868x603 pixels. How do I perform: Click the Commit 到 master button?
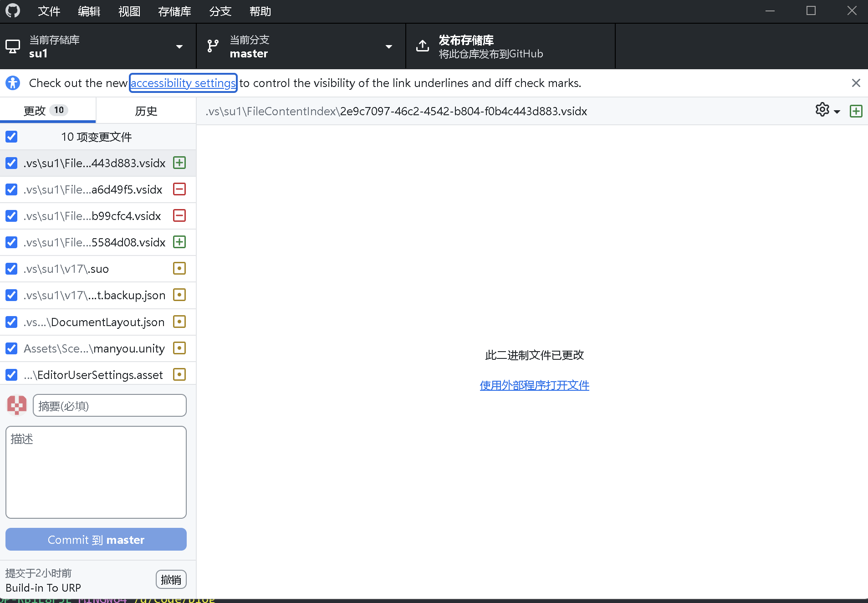point(96,539)
